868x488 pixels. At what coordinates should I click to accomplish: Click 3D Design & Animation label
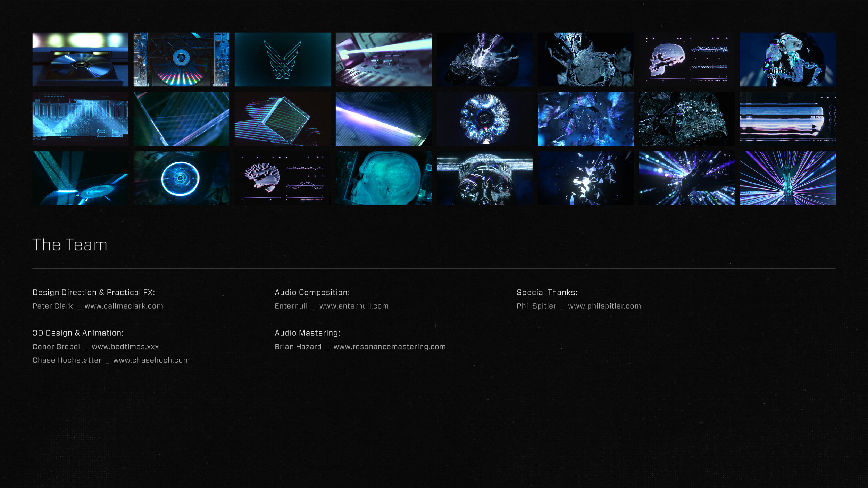coord(78,333)
